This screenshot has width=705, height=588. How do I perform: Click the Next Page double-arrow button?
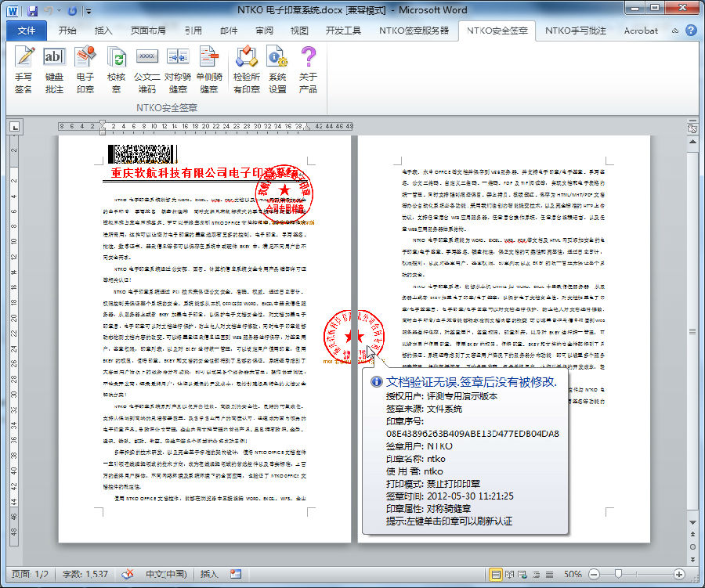point(693,560)
